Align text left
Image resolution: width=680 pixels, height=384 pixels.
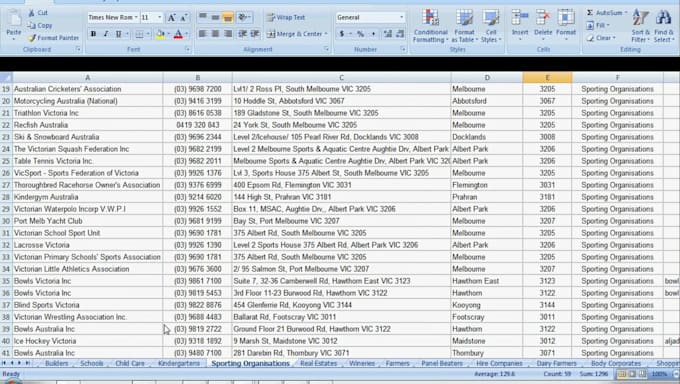203,34
